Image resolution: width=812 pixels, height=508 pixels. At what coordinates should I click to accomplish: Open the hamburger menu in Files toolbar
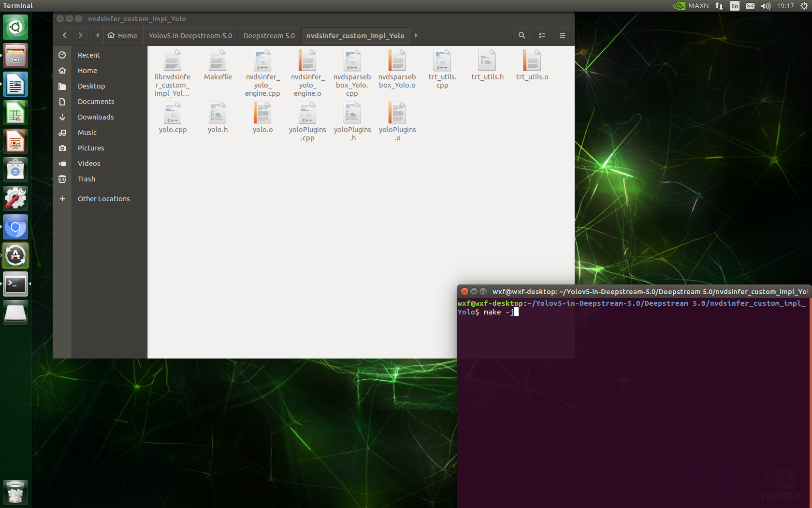(x=562, y=35)
